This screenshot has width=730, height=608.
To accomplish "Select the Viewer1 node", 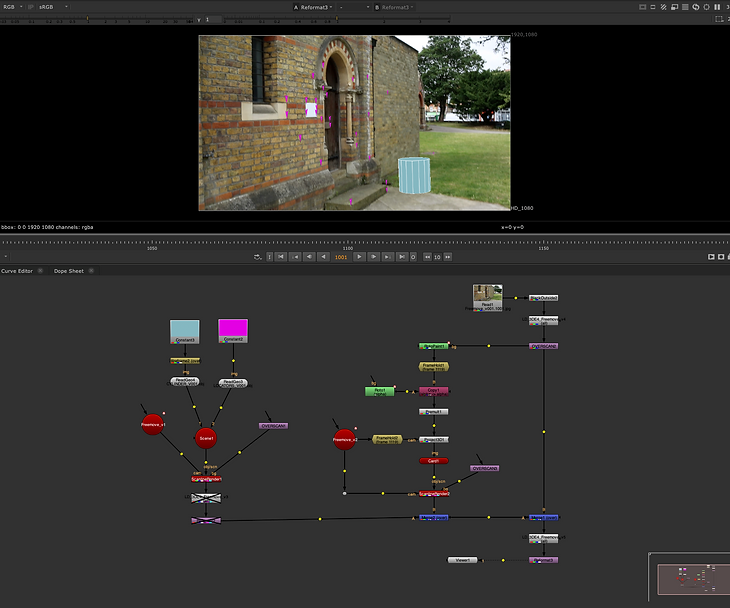I will click(x=462, y=560).
